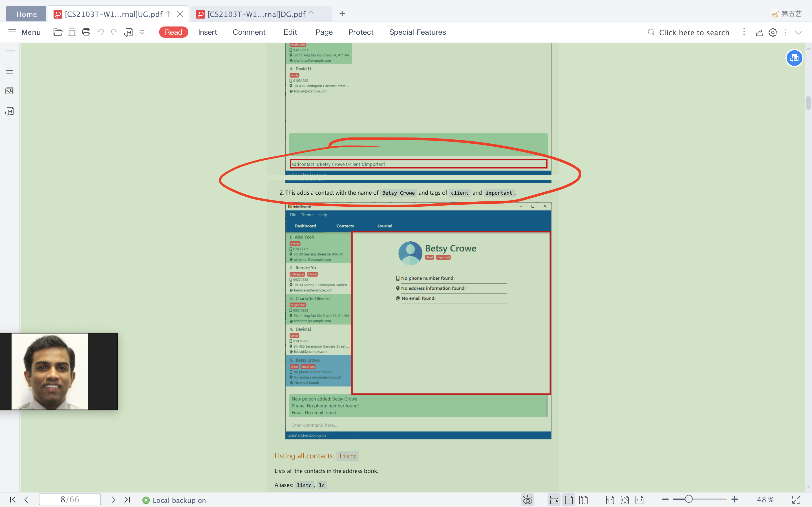
Task: Expand the quick access toolbar dropdown
Action: click(142, 32)
